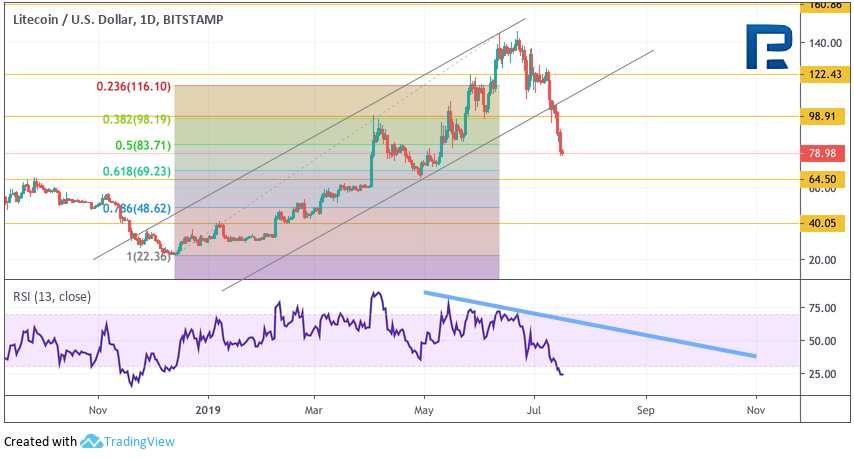Click the 50.00 value on RSI scale
The width and height of the screenshot is (854, 459).
coord(825,340)
